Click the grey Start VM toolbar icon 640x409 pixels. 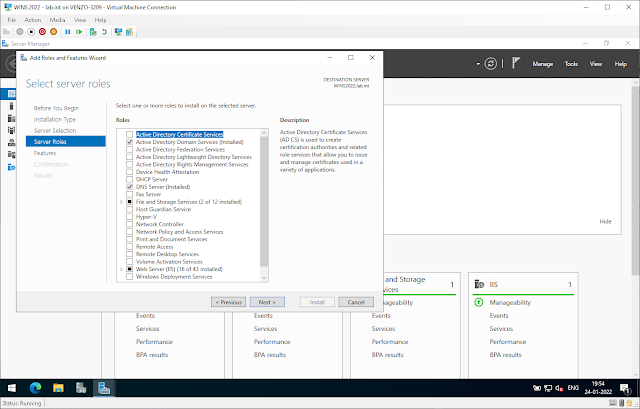pos(20,32)
